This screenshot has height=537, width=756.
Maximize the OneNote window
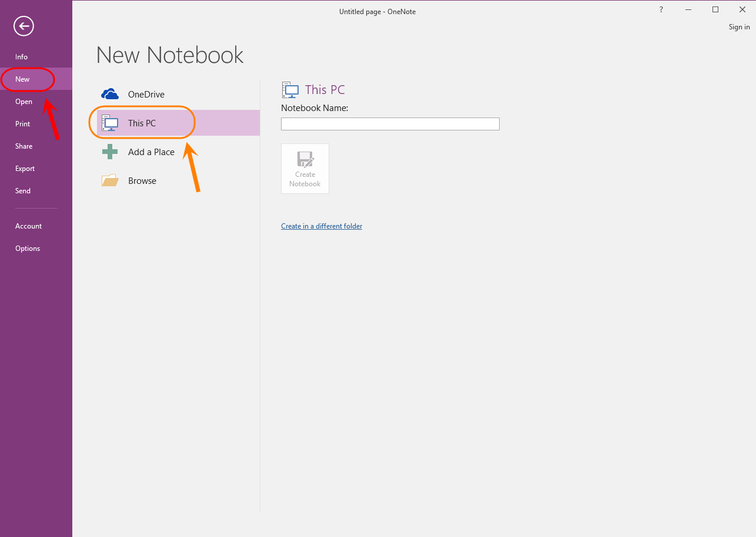click(715, 9)
